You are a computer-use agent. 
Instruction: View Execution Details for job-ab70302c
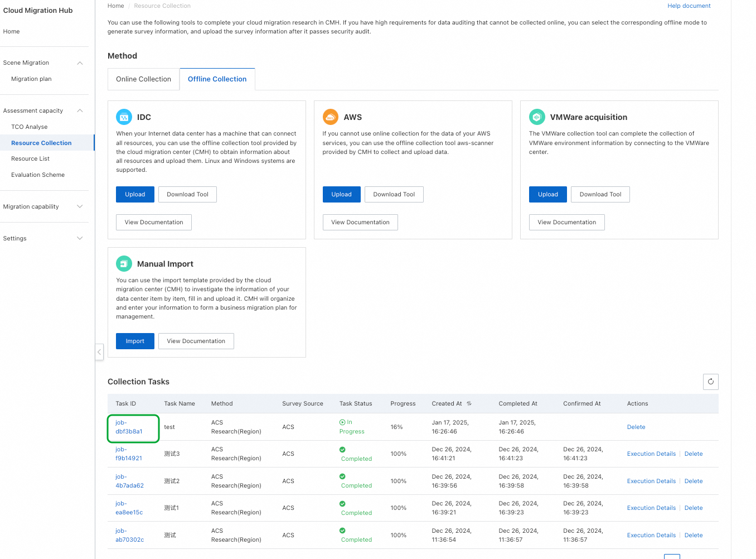click(651, 536)
